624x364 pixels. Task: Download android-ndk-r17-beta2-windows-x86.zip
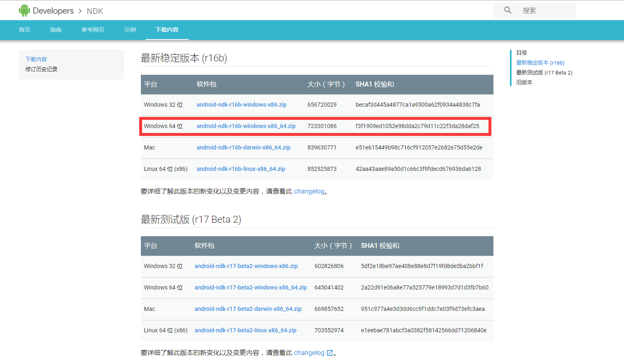click(246, 266)
